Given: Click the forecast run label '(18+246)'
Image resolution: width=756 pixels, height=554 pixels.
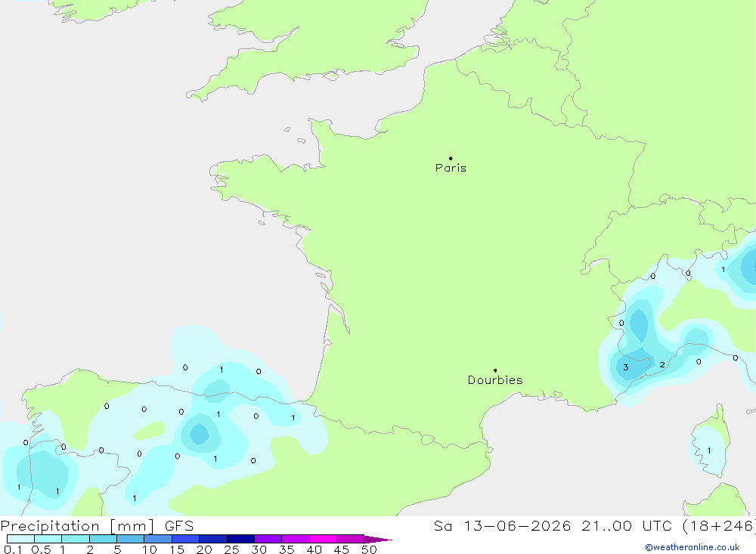Looking at the screenshot, I should pyautogui.click(x=720, y=525).
